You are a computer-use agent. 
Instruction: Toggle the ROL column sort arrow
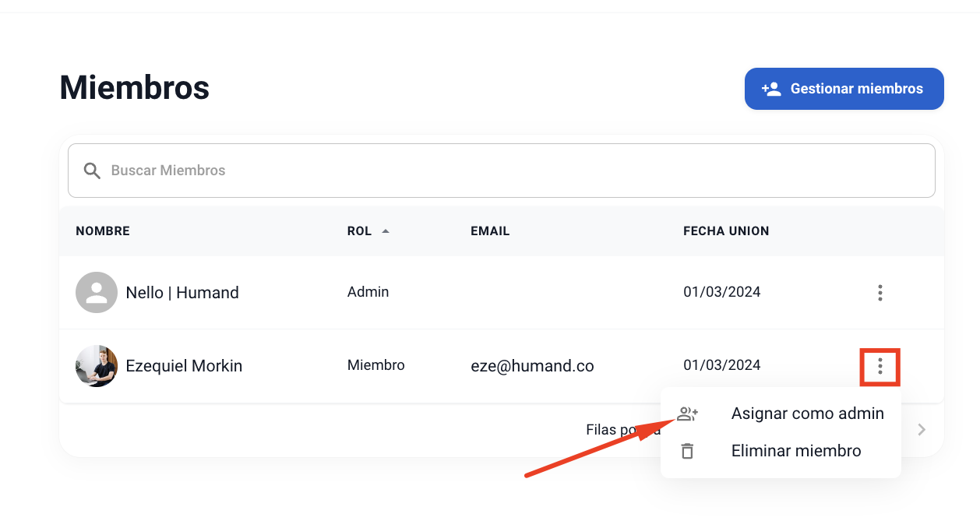pyautogui.click(x=385, y=231)
